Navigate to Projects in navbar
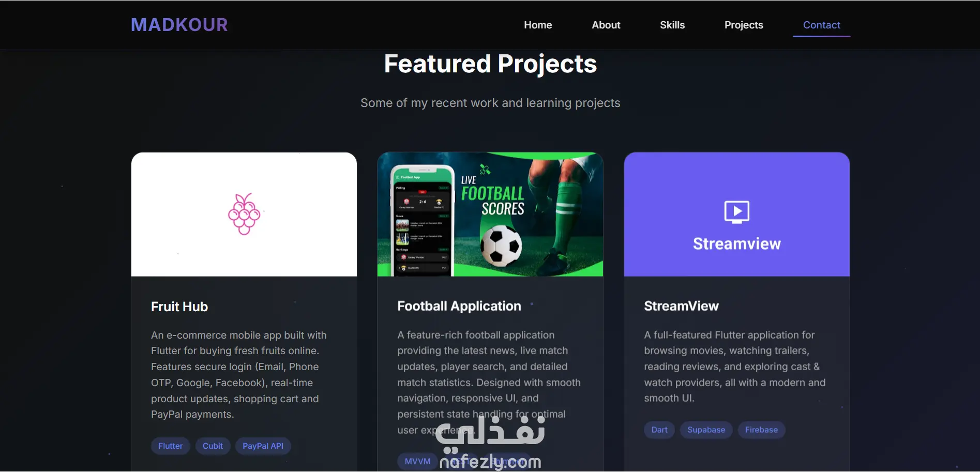Image resolution: width=980 pixels, height=472 pixels. tap(744, 25)
